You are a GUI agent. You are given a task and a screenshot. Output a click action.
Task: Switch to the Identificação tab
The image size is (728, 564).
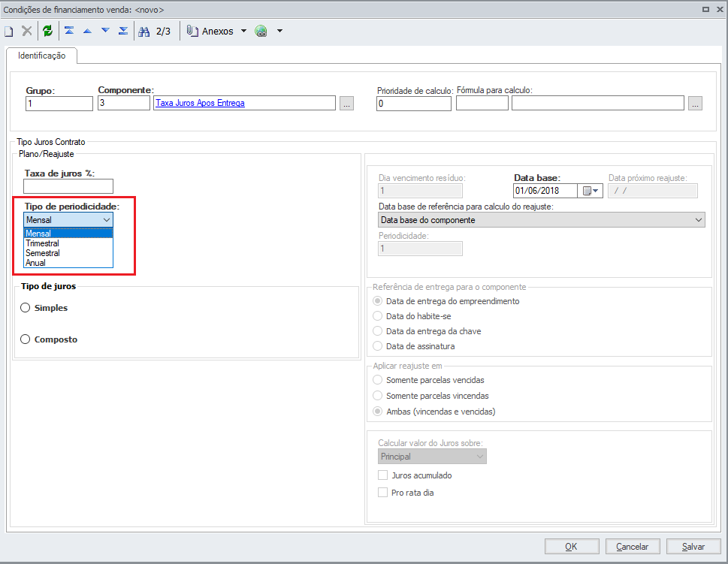(42, 56)
